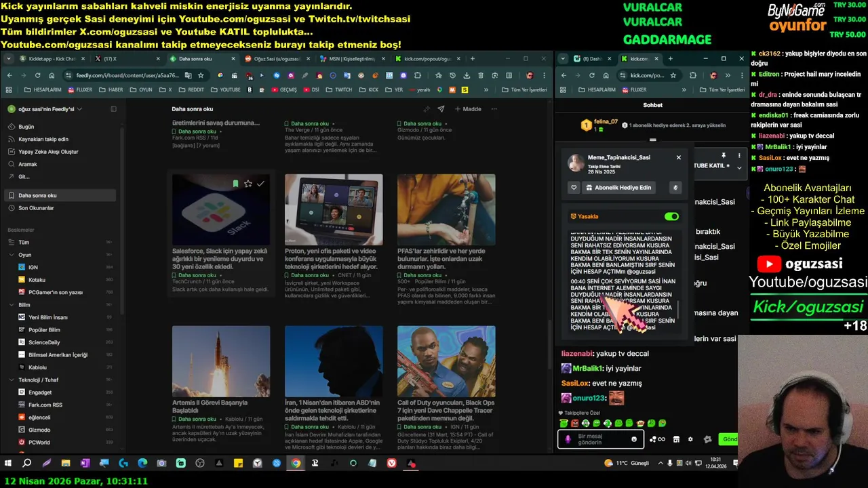868x488 pixels.
Task: Click the green Gönder send button
Action: [x=728, y=439]
